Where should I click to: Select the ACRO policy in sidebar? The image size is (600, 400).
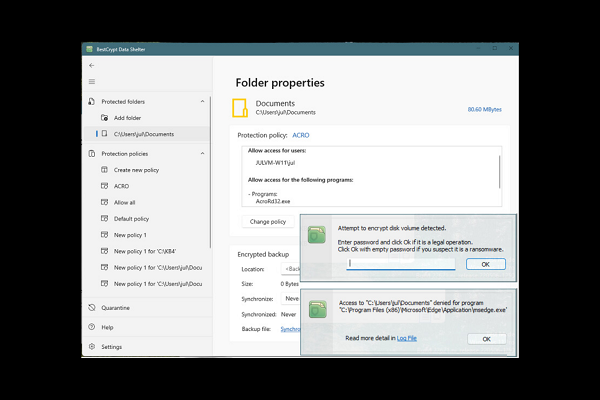click(x=121, y=186)
